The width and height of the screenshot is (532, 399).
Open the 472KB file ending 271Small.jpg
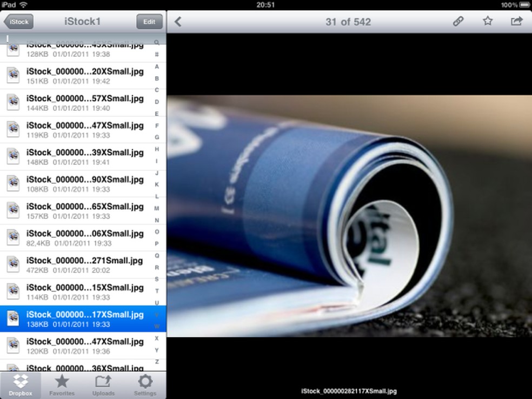tap(83, 265)
